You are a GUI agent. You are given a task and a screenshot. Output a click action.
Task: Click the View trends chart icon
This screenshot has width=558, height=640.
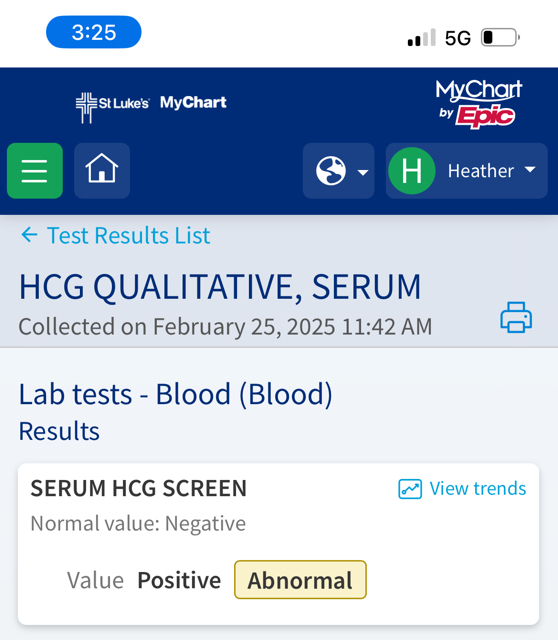point(410,489)
